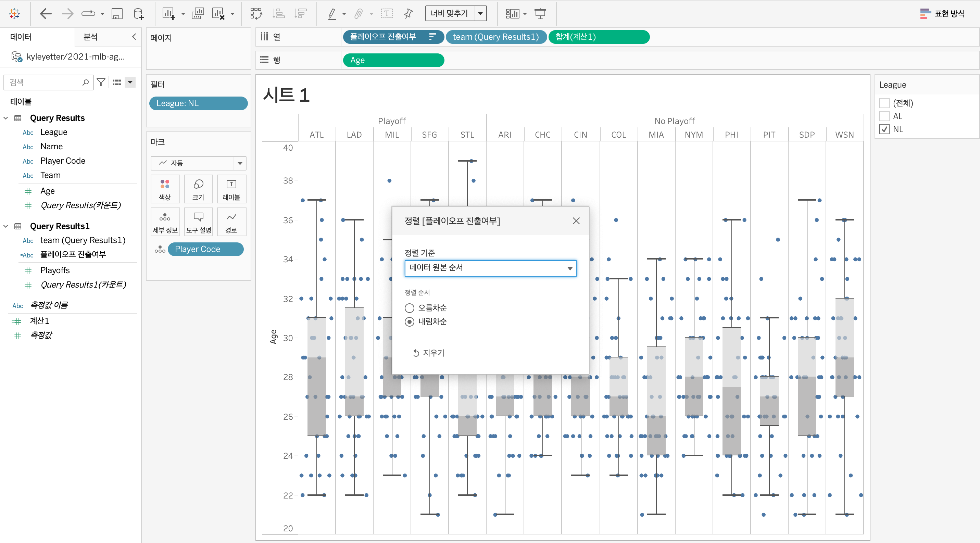
Task: Click the No Playoff header
Action: (x=674, y=121)
